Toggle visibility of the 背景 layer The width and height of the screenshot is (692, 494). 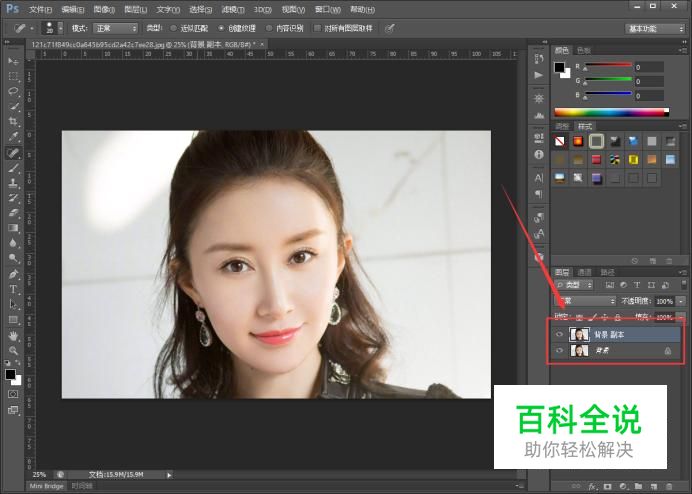click(559, 351)
